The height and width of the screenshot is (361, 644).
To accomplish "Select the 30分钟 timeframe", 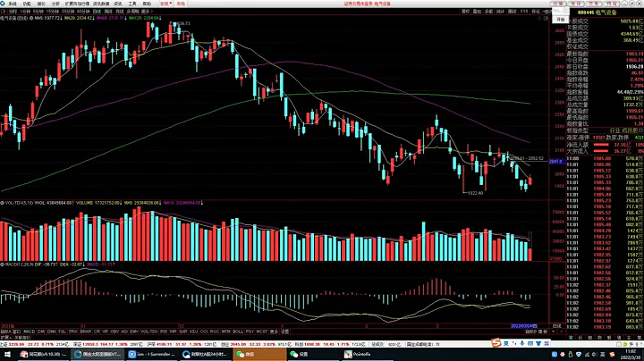I will coord(68,11).
